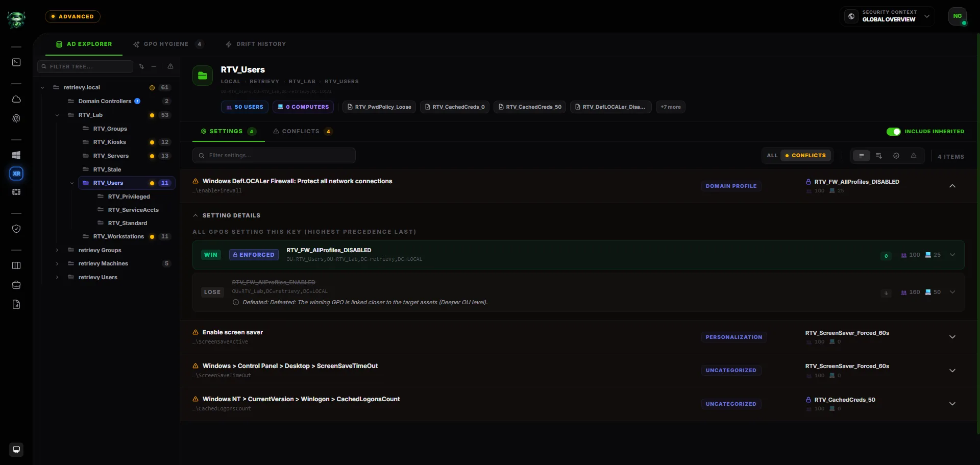Click the DOMAIN PROFILE category tag
Image resolution: width=980 pixels, height=465 pixels.
click(731, 186)
